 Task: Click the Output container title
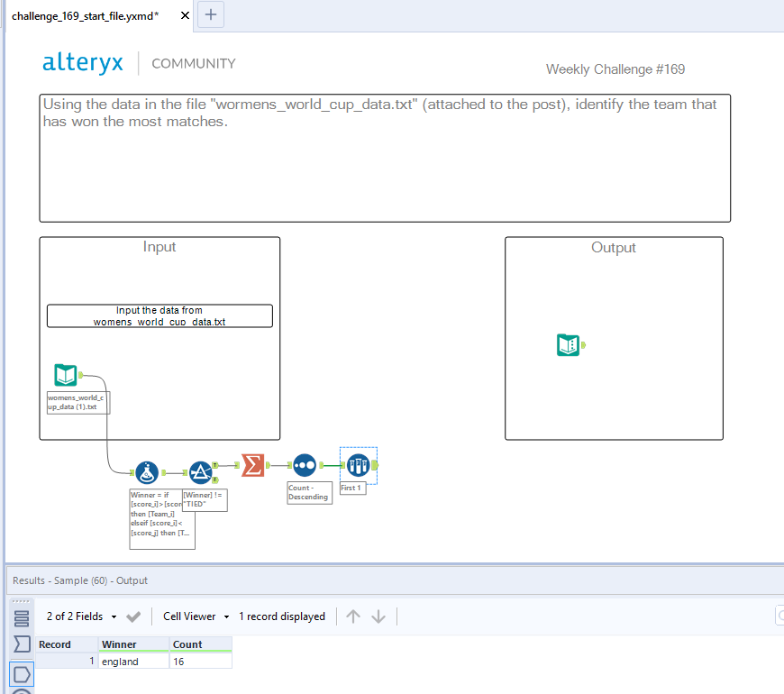[614, 248]
